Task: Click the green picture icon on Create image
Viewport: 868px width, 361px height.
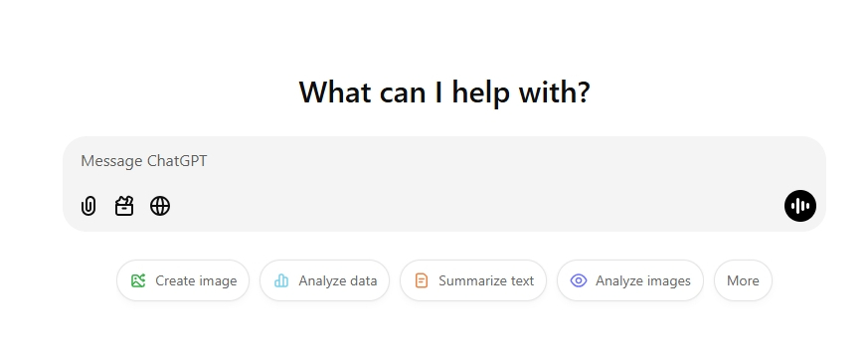Action: coord(138,280)
